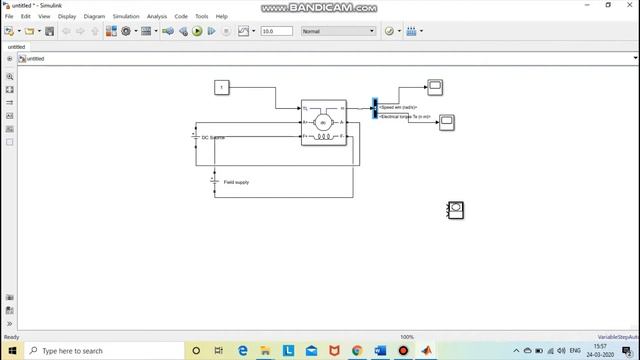Click the Model Advisor checkmark icon
Screen dimensions: 640x360
point(389,31)
